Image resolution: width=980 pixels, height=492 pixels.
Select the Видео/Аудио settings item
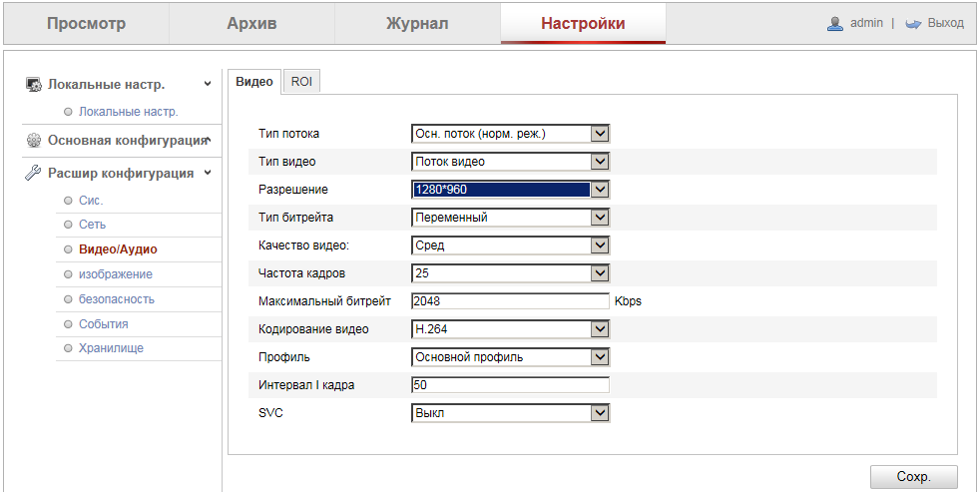[x=118, y=249]
